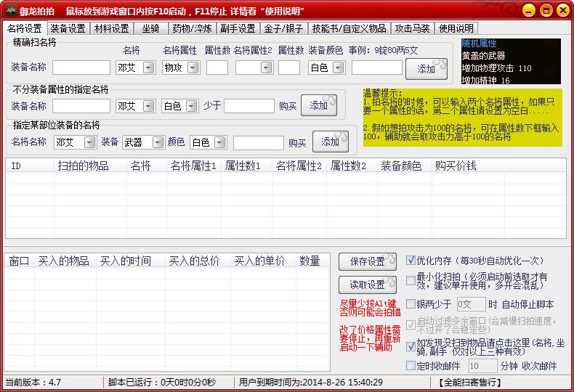
Task: Click the 名将 column header in upper table
Action: pyautogui.click(x=147, y=166)
